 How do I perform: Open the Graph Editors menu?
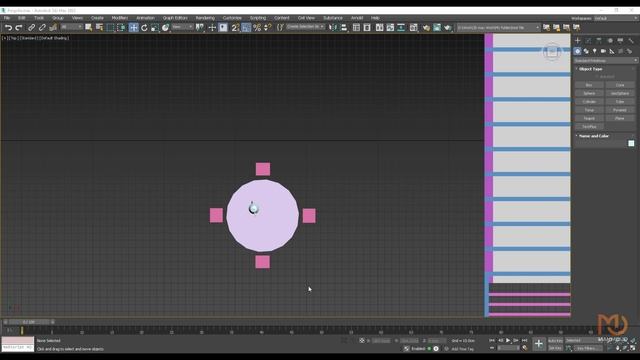coord(175,18)
